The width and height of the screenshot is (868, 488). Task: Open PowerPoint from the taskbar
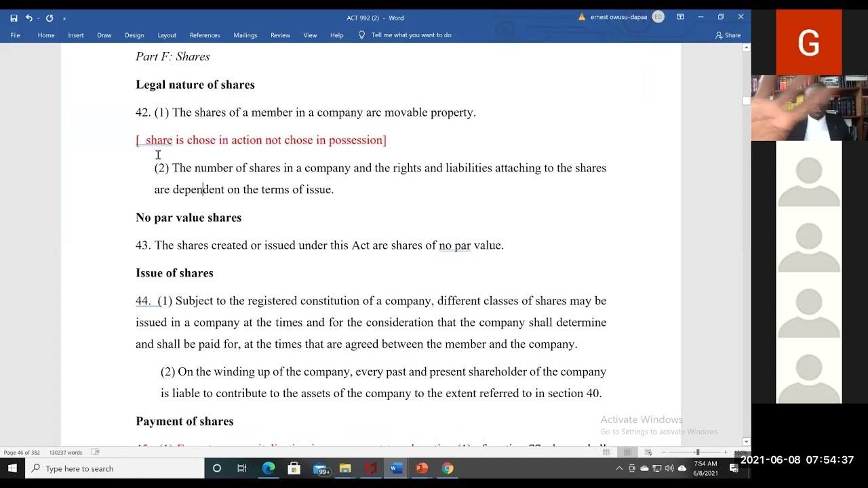tap(422, 468)
